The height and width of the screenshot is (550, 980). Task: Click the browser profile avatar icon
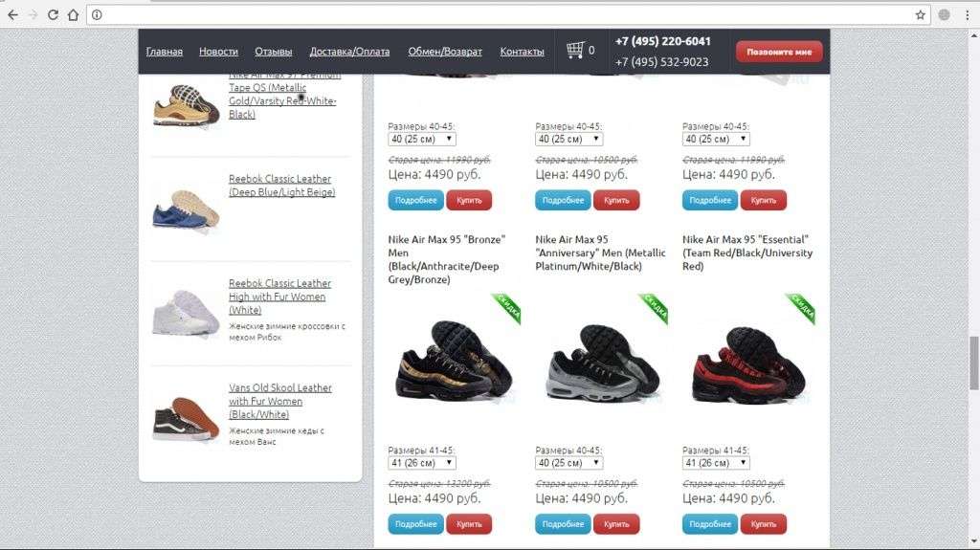[945, 15]
